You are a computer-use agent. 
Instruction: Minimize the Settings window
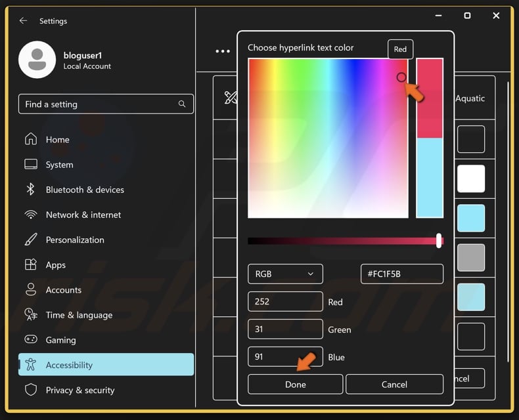point(439,16)
